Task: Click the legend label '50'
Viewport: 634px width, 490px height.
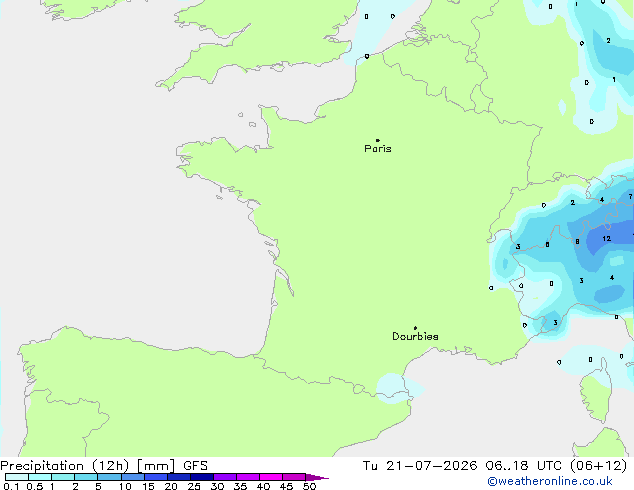Action: (x=309, y=486)
